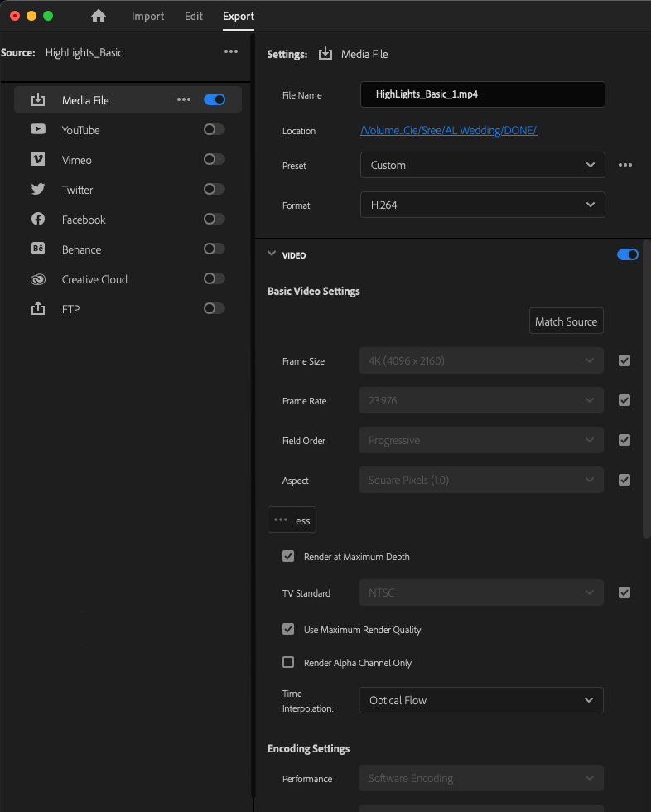The width and height of the screenshot is (651, 812).
Task: Click the HighLights_Basic source name
Action: (x=84, y=52)
